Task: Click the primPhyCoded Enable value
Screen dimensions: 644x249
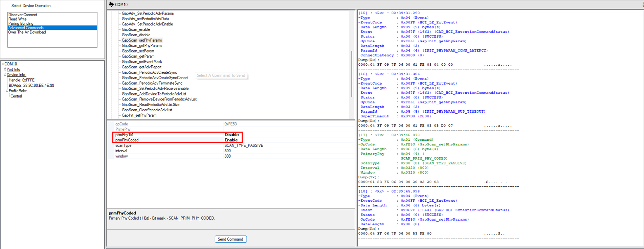Action: pos(231,140)
